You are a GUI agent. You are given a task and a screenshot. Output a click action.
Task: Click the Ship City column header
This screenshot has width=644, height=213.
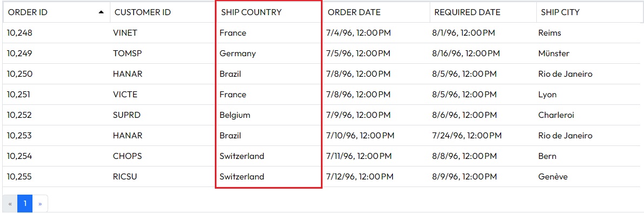588,12
